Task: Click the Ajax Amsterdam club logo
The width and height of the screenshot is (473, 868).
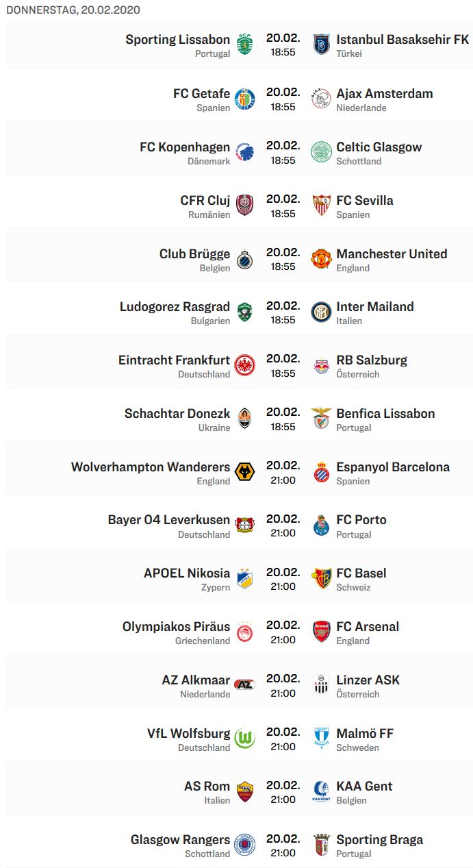Action: pyautogui.click(x=321, y=99)
